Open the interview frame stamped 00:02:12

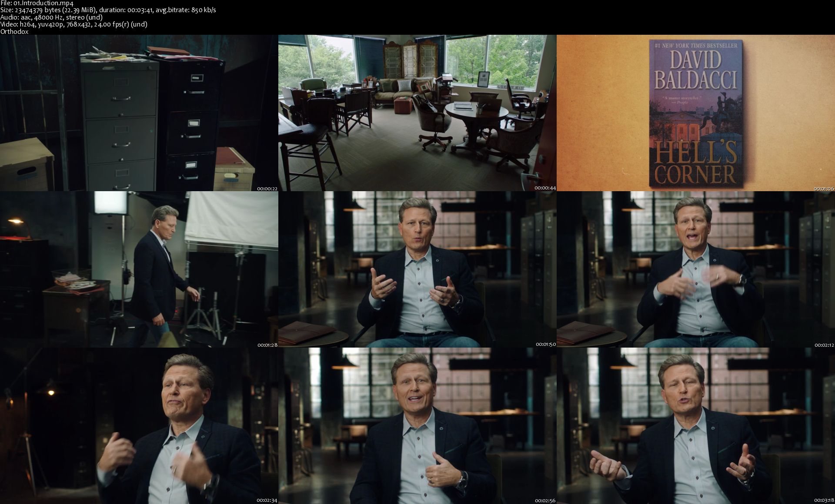point(696,269)
